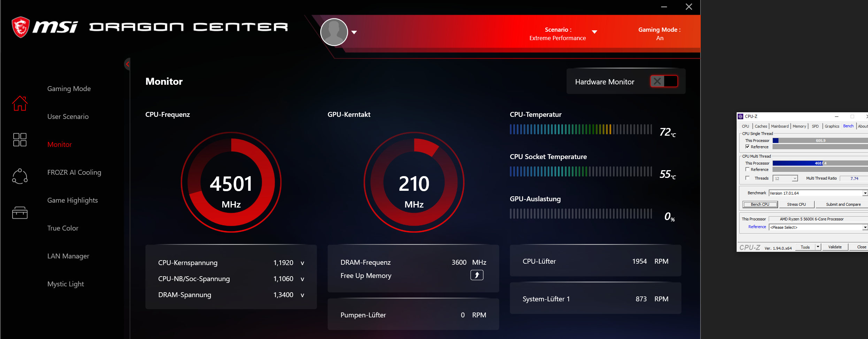868x339 pixels.
Task: Minimize the CPU-Z window
Action: [837, 116]
